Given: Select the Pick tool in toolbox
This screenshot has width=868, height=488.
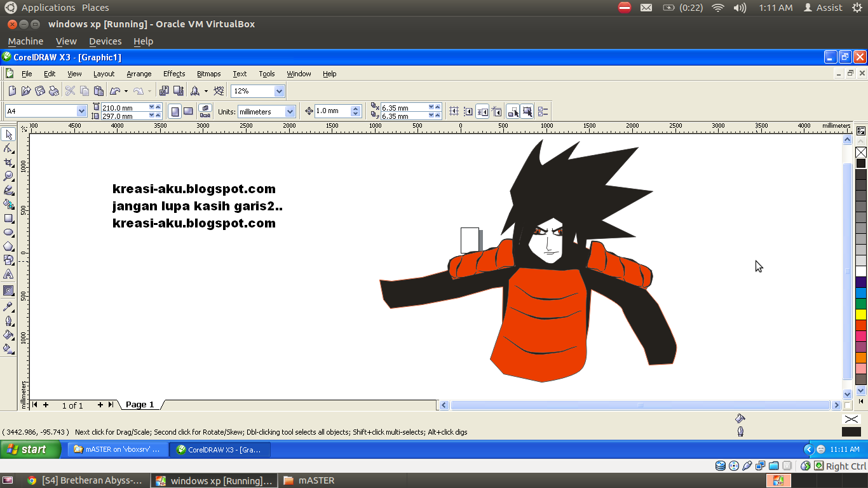Looking at the screenshot, I should pyautogui.click(x=8, y=134).
